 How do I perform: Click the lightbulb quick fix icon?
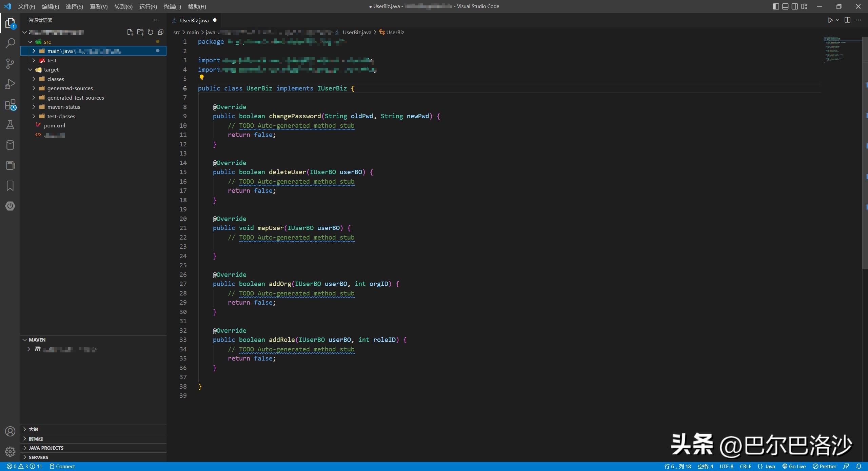coord(201,78)
